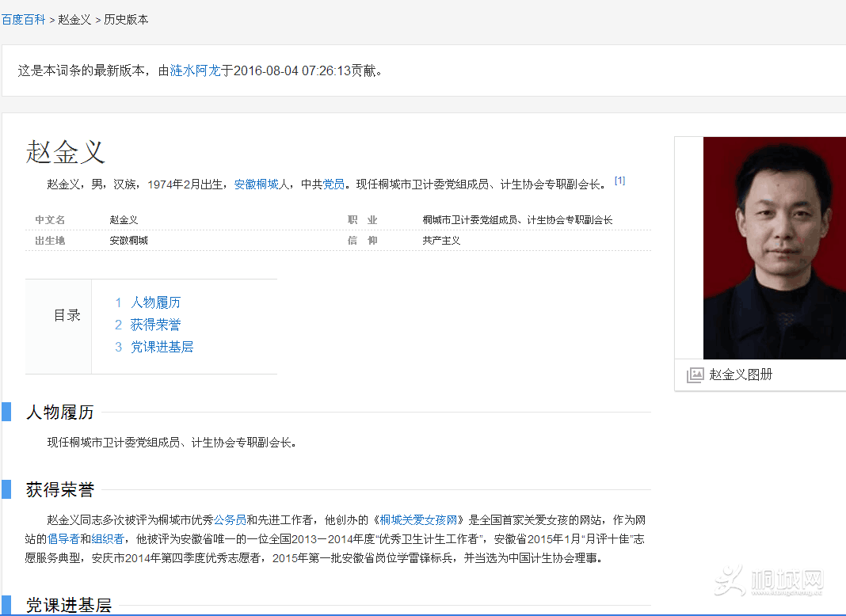Screen dimensions: 846x616
Task: Open the 赵金义图册 album label
Action: (x=741, y=375)
